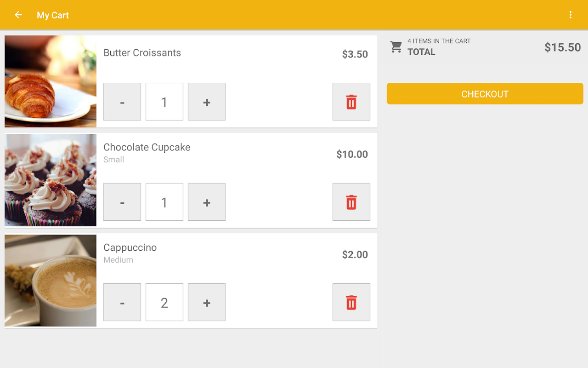Screen dimensions: 588x368
Task: Open the Chocolate Cupcake product photo
Action: click(x=51, y=180)
